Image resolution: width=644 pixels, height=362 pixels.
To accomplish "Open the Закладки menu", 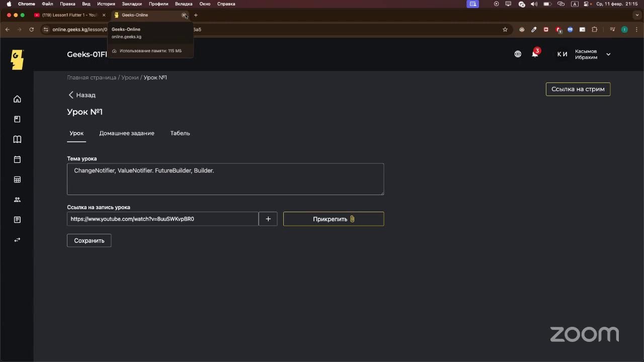I will click(132, 4).
